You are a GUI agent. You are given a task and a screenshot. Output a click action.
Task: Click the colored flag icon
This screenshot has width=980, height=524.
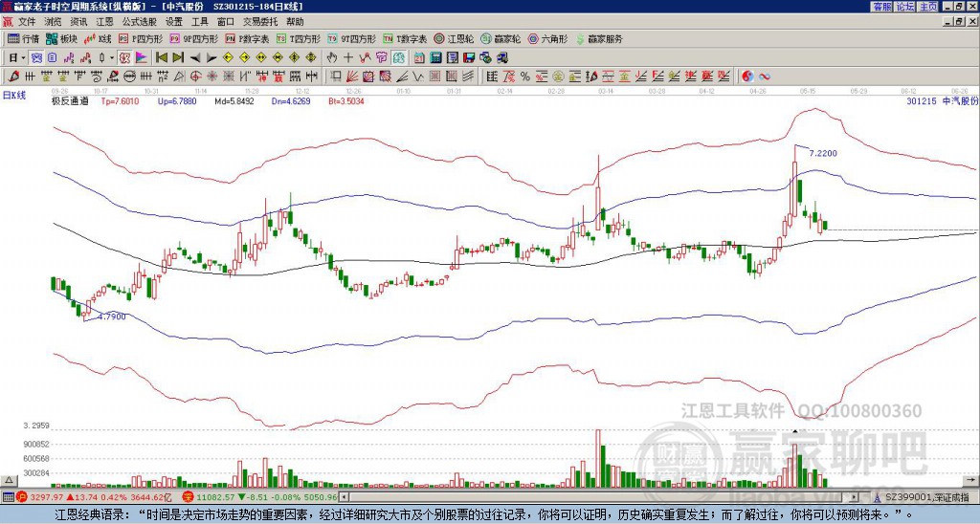tap(142, 58)
